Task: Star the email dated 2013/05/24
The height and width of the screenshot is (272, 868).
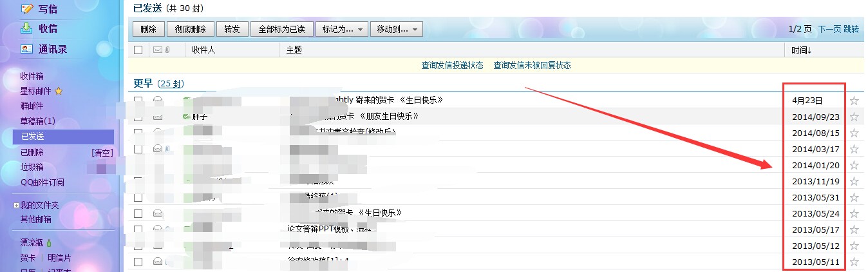Action: 854,213
